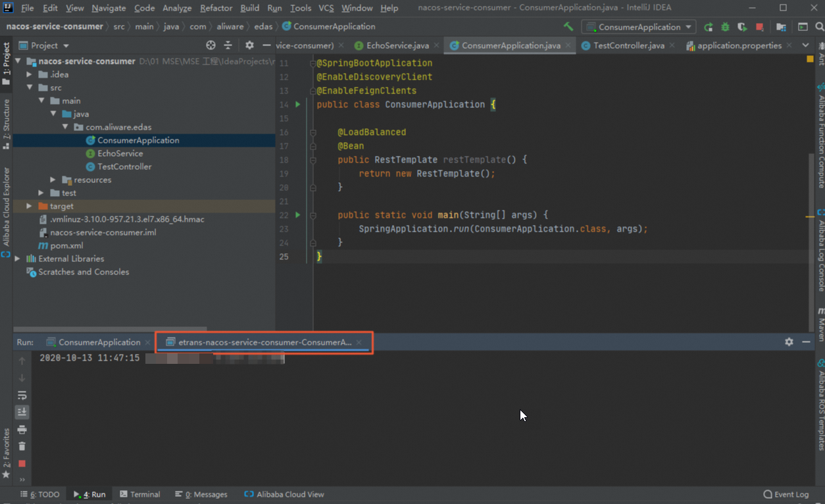Open the Event Log

point(786,494)
